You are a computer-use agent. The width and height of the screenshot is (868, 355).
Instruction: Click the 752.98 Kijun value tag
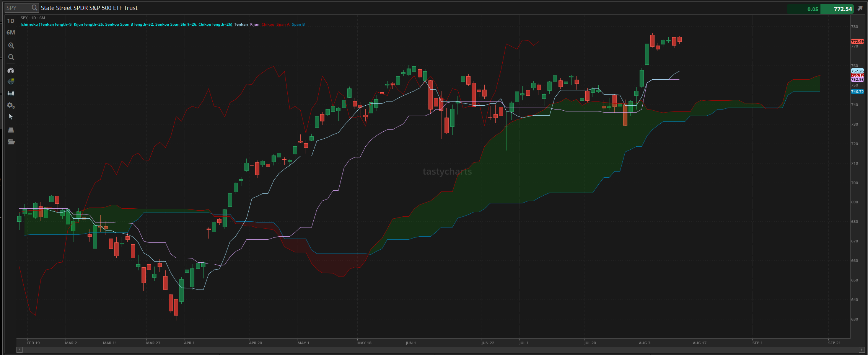point(857,80)
